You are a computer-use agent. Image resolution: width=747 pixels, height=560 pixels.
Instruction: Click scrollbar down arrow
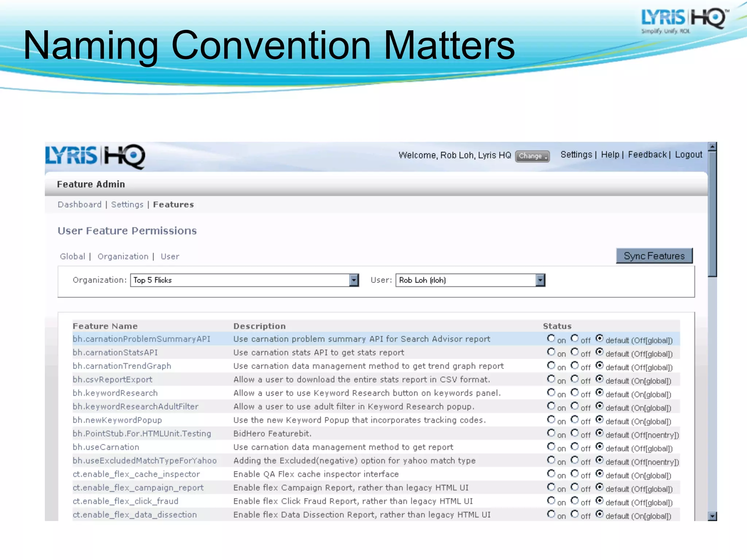(x=712, y=516)
